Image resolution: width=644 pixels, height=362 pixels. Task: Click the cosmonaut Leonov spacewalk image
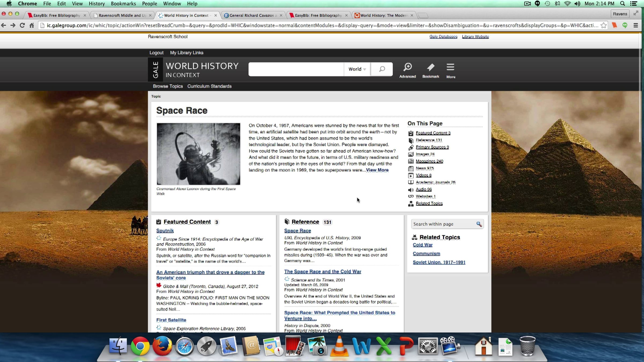(198, 154)
